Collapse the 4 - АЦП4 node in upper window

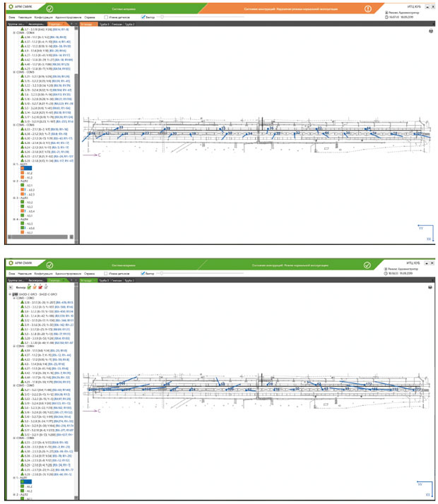14,219
